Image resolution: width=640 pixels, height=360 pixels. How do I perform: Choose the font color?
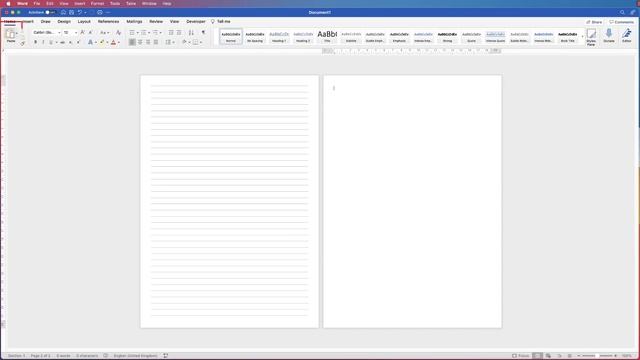point(113,42)
